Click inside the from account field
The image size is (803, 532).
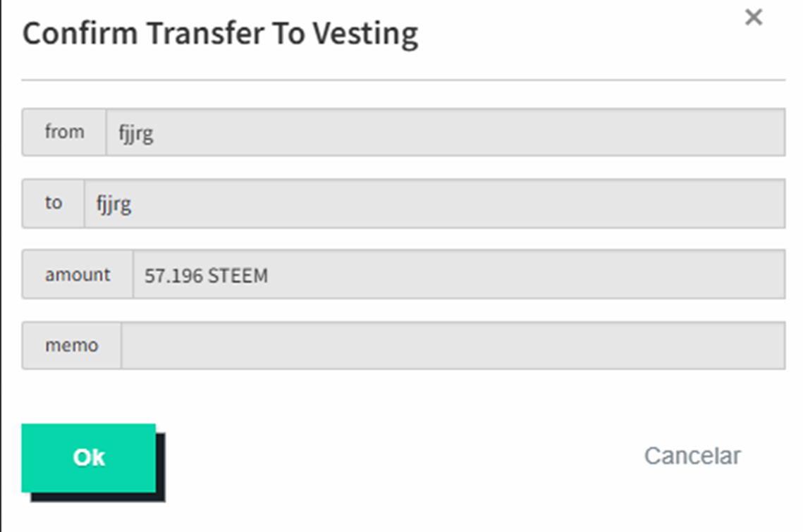coord(446,132)
